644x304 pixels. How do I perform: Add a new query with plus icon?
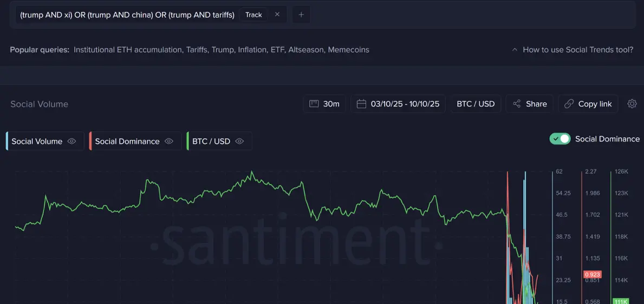point(302,15)
